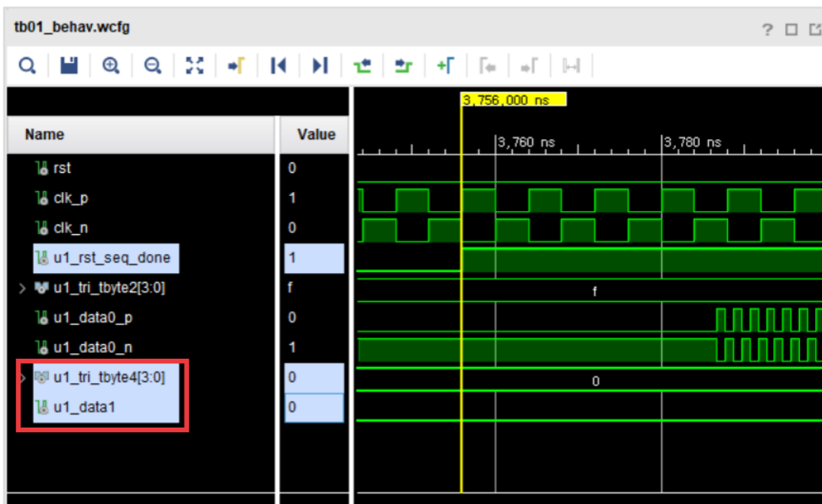
Task: Go to Next Transition
Action: point(403,66)
